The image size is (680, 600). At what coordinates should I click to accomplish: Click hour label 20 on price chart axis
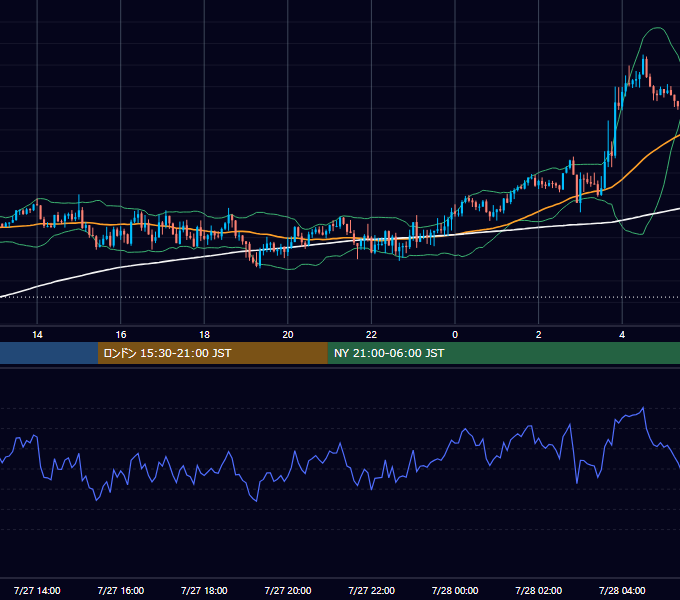point(288,335)
